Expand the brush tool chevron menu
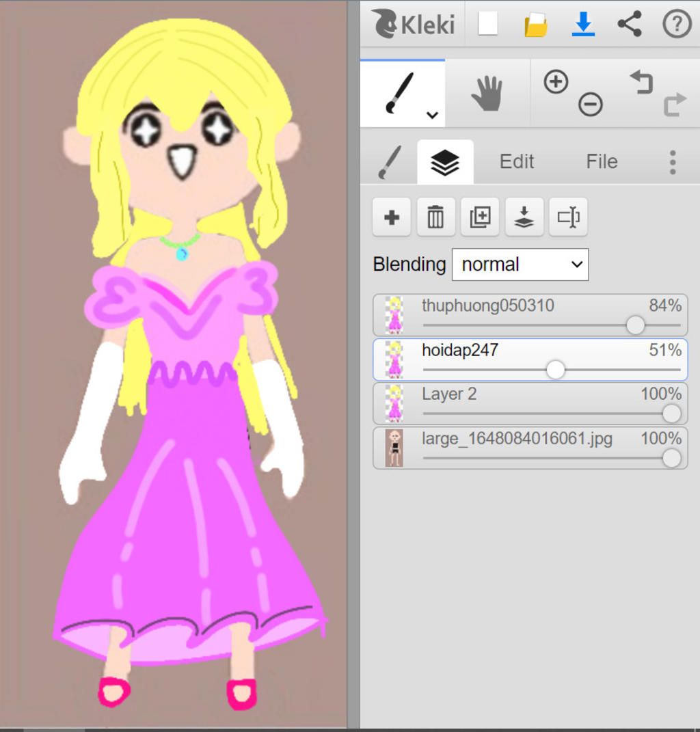 click(x=433, y=115)
